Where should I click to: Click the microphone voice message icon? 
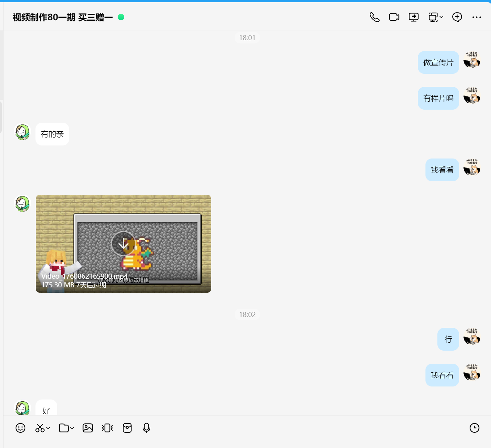146,428
